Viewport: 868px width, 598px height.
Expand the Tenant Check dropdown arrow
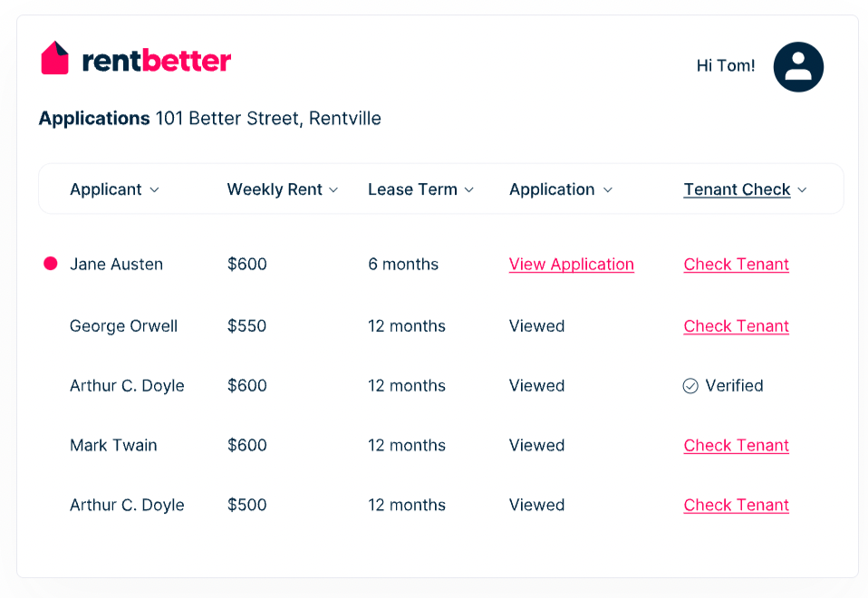(802, 190)
